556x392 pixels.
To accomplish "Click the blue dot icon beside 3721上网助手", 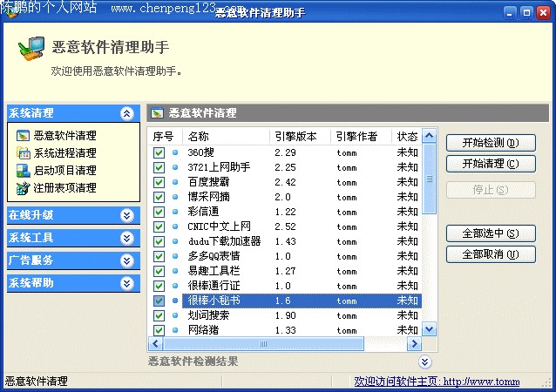I will click(175, 167).
